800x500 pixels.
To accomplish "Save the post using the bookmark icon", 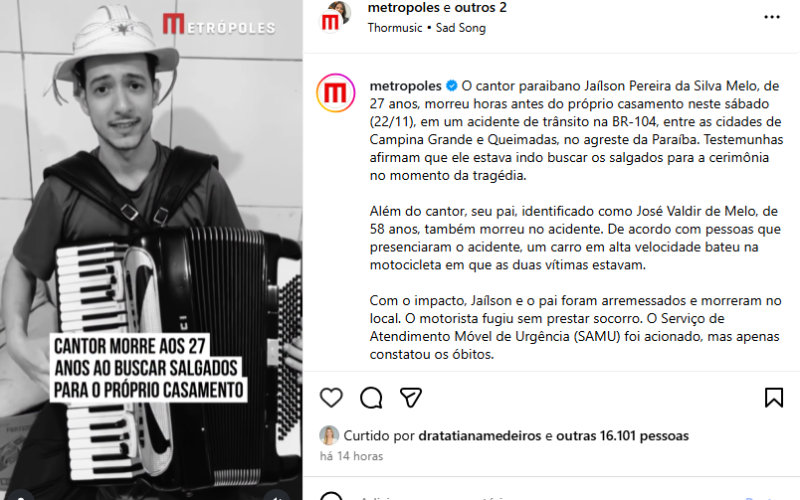I will pyautogui.click(x=773, y=397).
